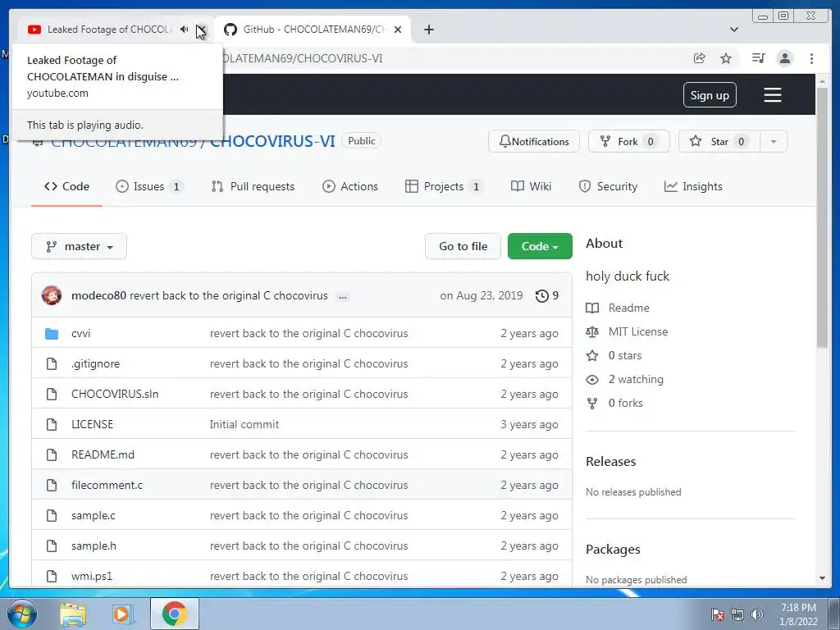This screenshot has width=840, height=630.
Task: Open the Chrome profile avatar
Action: [785, 58]
